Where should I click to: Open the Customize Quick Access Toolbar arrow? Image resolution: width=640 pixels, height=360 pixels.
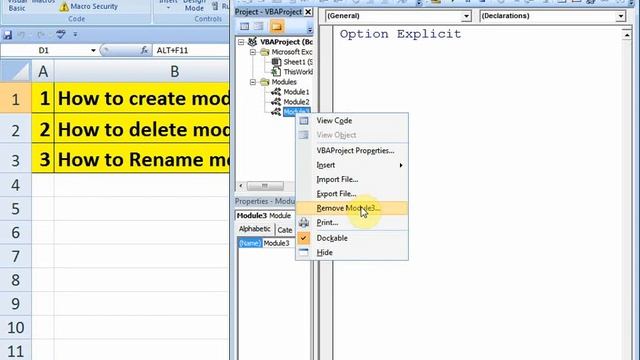tap(75, 35)
